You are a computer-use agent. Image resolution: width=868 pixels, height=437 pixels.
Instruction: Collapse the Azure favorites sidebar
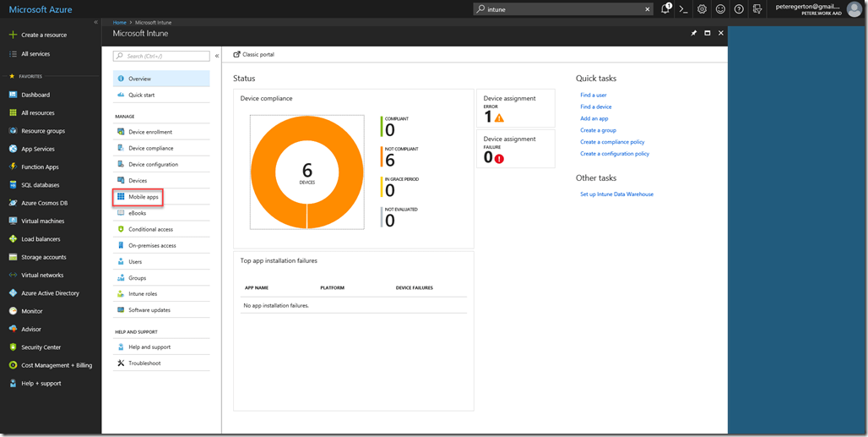click(95, 22)
